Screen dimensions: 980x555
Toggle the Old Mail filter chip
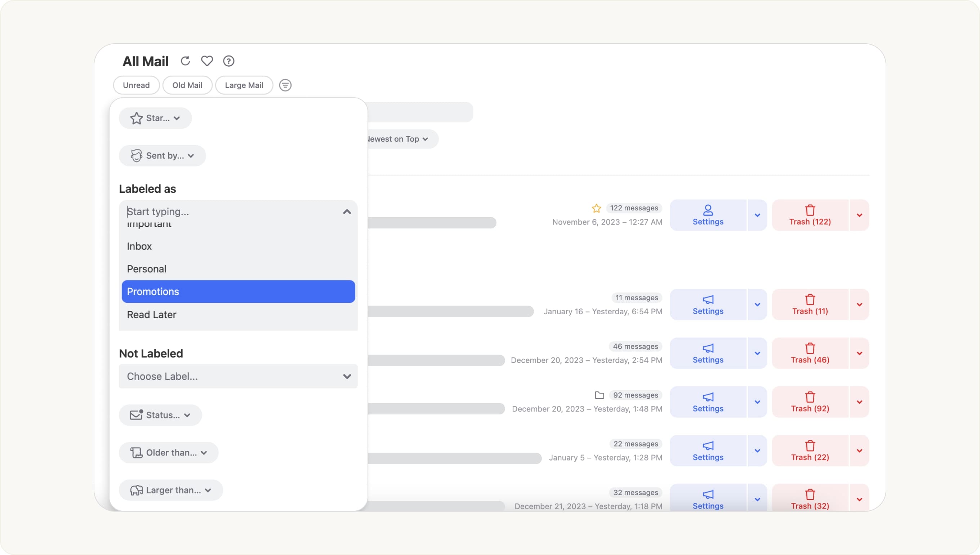coord(187,85)
